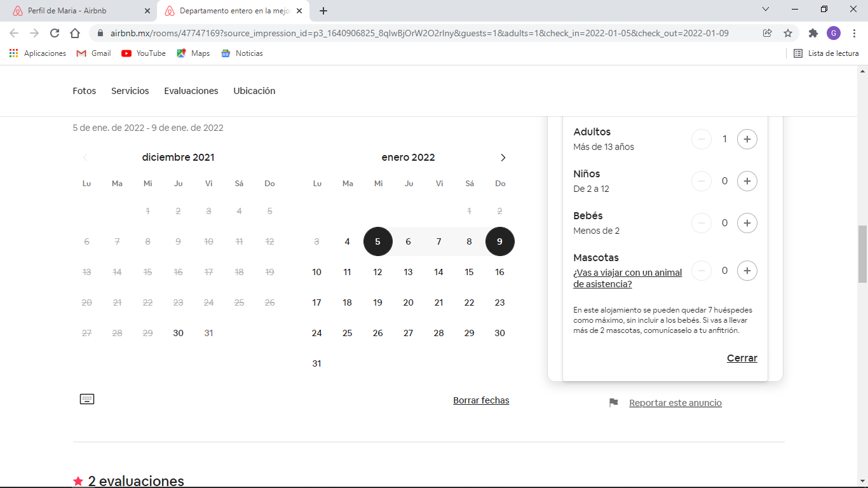Click the Niños minus button
Screen dimensions: 868x488
pyautogui.click(x=702, y=181)
